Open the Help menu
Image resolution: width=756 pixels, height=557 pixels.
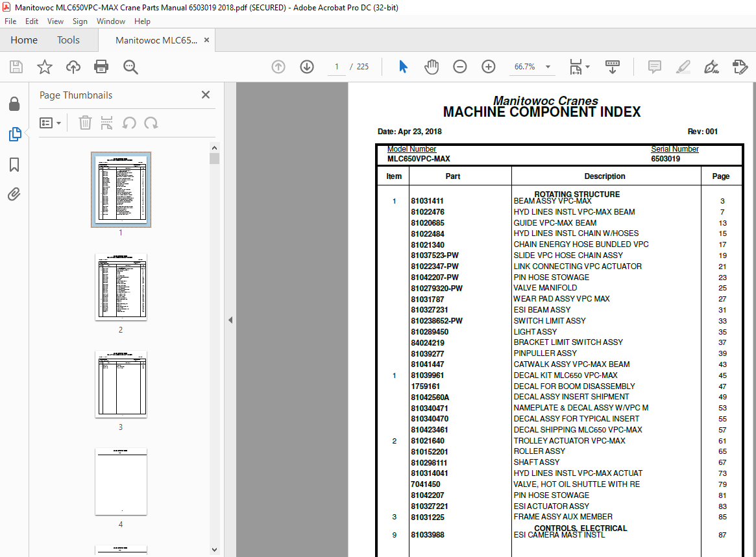click(142, 21)
